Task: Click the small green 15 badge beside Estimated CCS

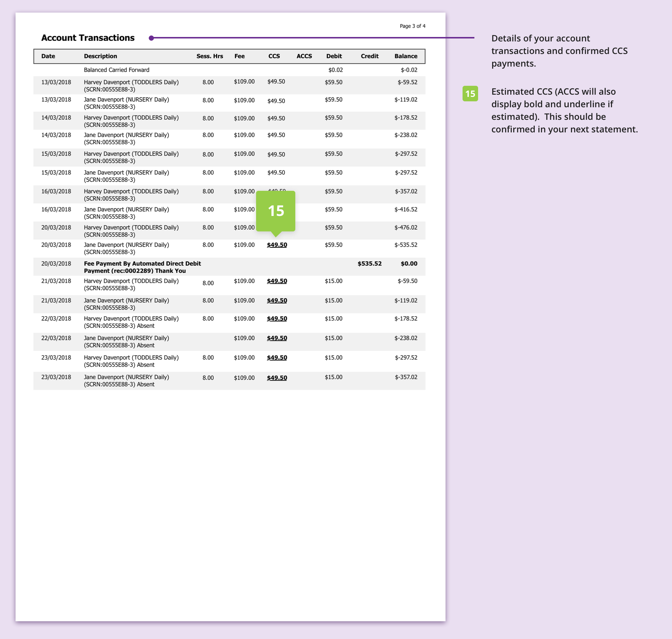Action: tap(470, 94)
